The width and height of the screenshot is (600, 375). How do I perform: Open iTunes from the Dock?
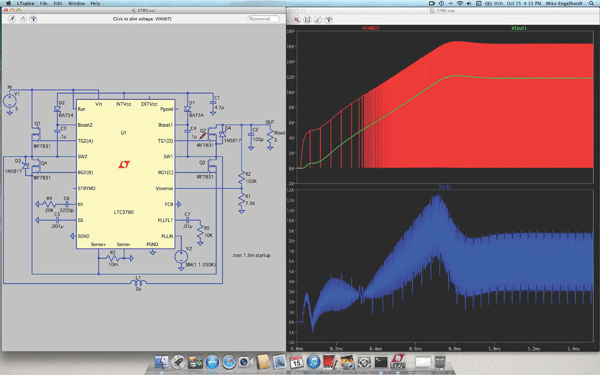[x=313, y=362]
